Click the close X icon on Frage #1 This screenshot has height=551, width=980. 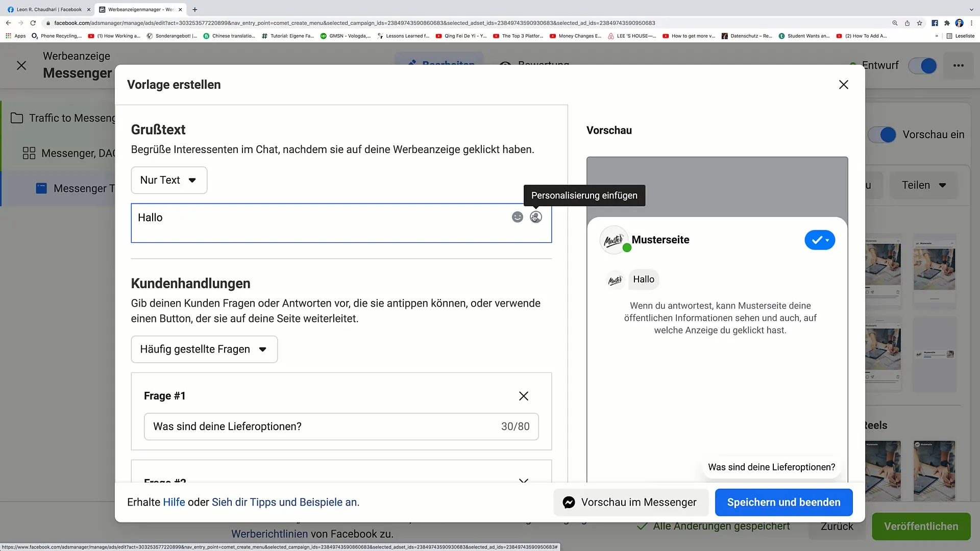(525, 396)
